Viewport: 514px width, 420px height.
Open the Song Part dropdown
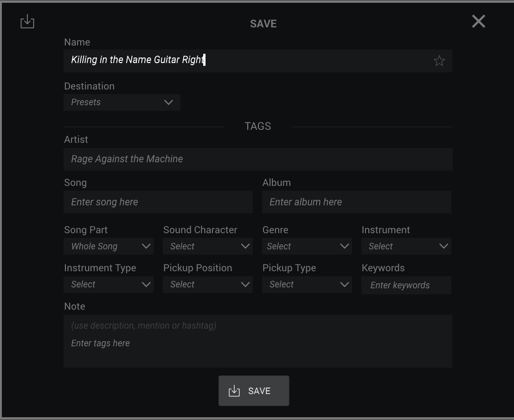(109, 246)
